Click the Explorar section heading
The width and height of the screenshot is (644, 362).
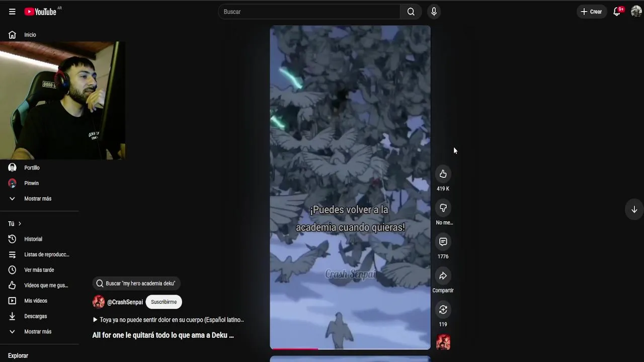18,355
